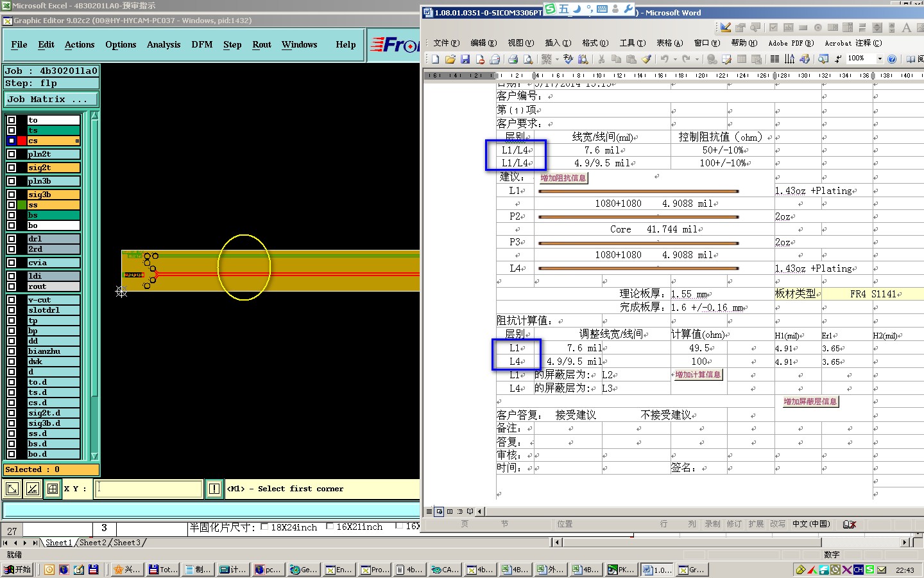
Task: Undo the last Word action
Action: pyautogui.click(x=664, y=59)
